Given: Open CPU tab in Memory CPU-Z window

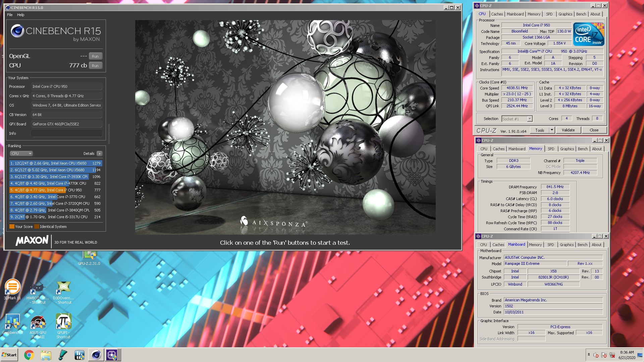Looking at the screenshot, I should coord(484,149).
